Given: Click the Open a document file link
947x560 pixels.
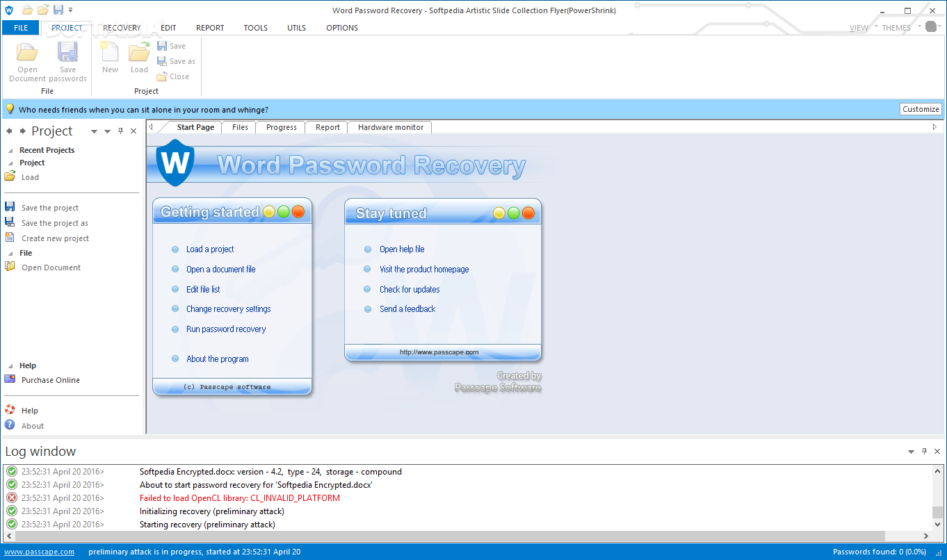Looking at the screenshot, I should tap(220, 269).
